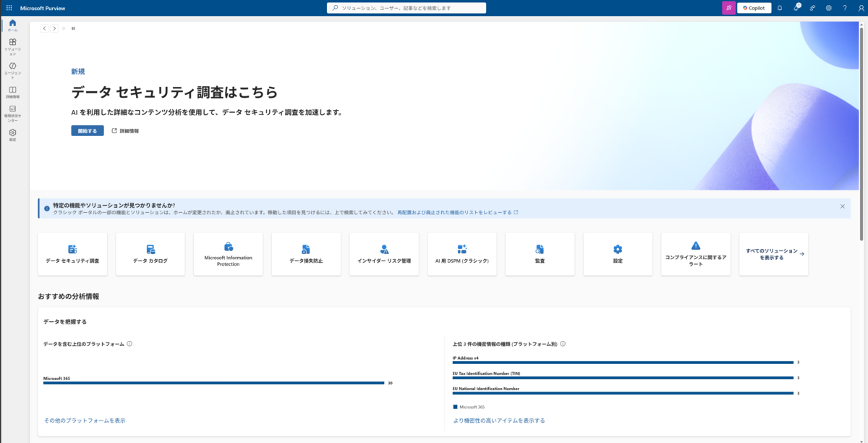Show previous carousel slide
Image resolution: width=868 pixels, height=443 pixels.
click(44, 28)
